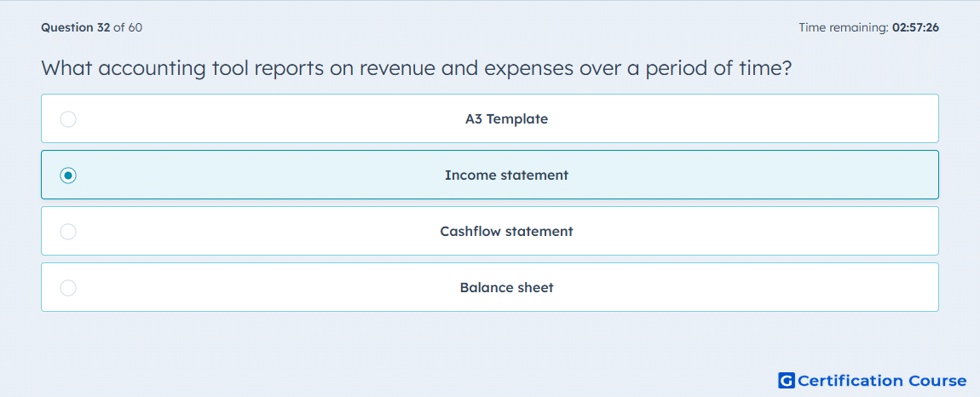980x397 pixels.
Task: Select the 'Cashflow statement' answer text
Action: tap(506, 232)
